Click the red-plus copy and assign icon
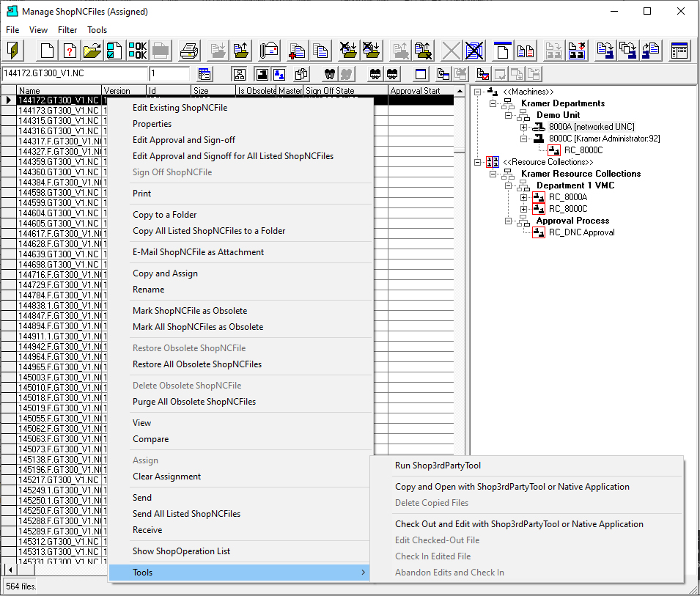The width and height of the screenshot is (700, 596). click(x=298, y=51)
